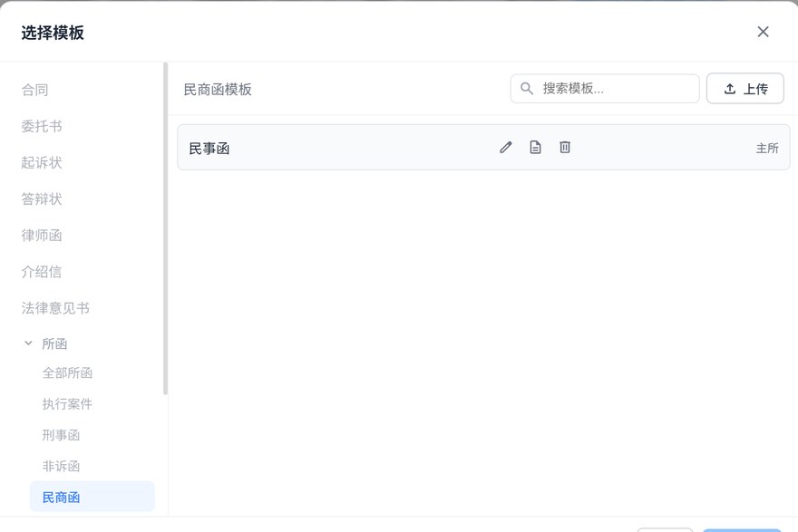Click the 所函 group label
Viewport: 798px width, 532px height.
54,343
